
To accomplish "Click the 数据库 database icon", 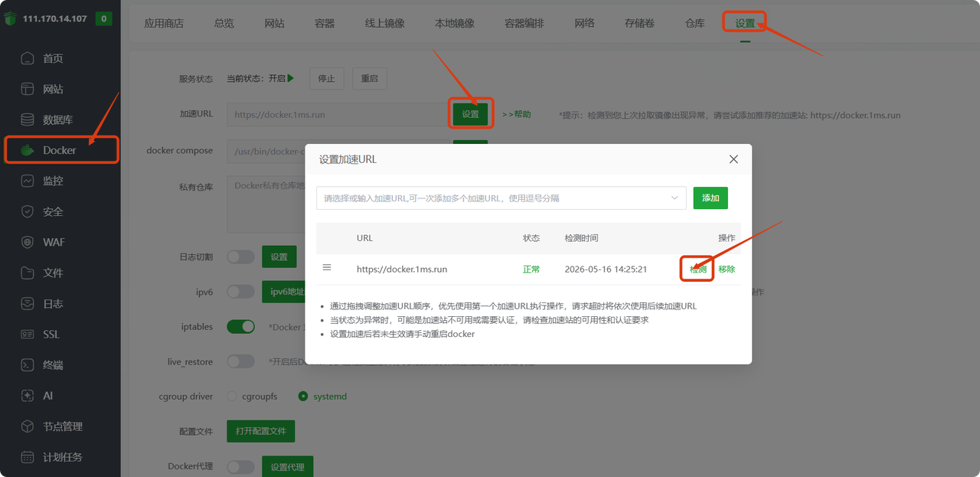I will pyautogui.click(x=28, y=119).
